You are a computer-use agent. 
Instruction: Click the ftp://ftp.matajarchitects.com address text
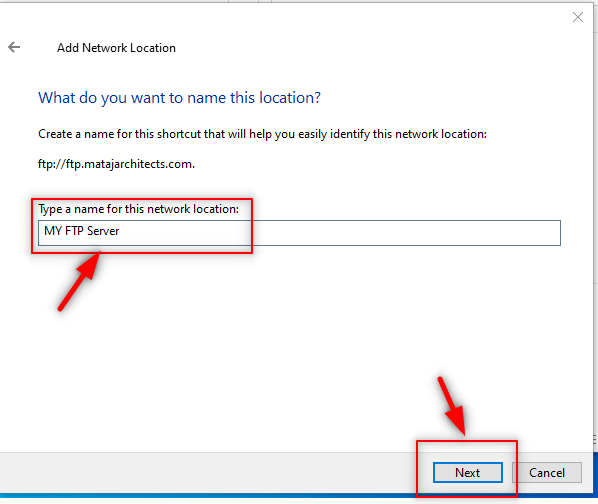tap(116, 164)
